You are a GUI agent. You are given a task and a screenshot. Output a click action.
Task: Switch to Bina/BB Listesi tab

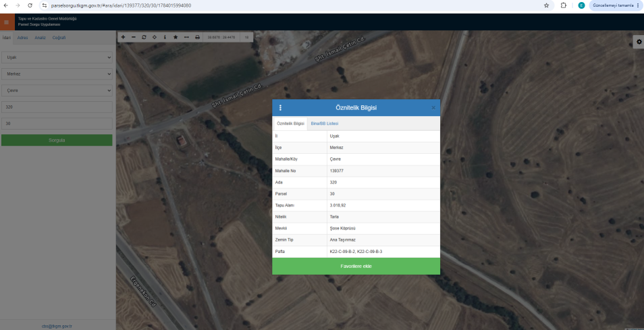tap(325, 123)
